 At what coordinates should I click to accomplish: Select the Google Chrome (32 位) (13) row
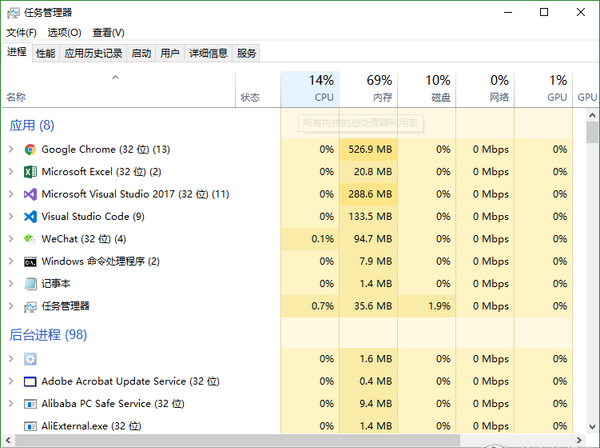[x=287, y=149]
